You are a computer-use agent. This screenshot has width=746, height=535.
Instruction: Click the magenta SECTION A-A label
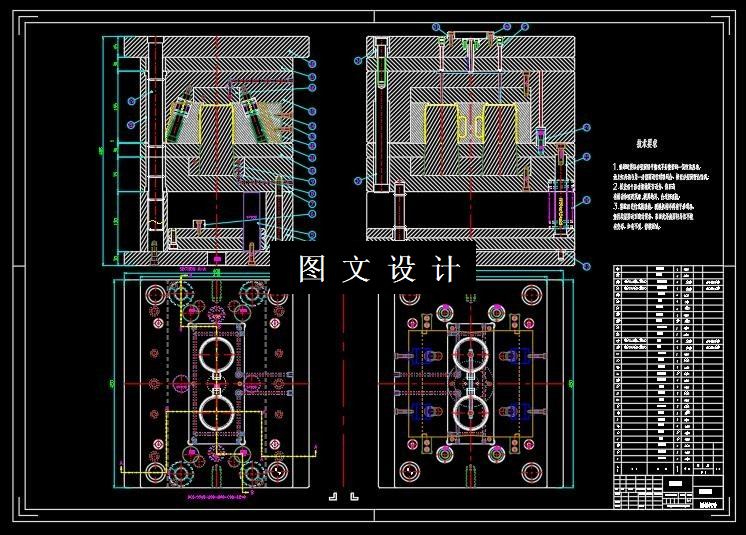pyautogui.click(x=193, y=269)
